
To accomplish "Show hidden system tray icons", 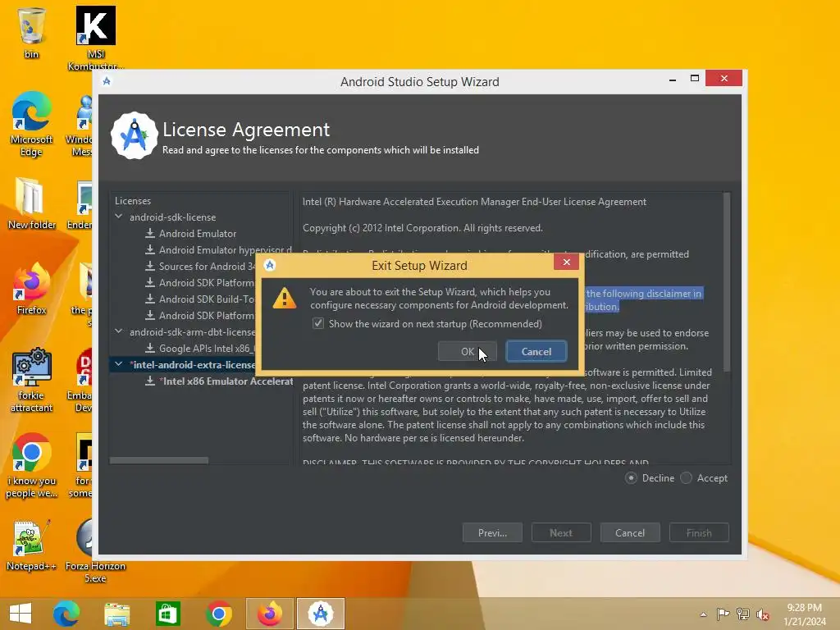I will (703, 614).
